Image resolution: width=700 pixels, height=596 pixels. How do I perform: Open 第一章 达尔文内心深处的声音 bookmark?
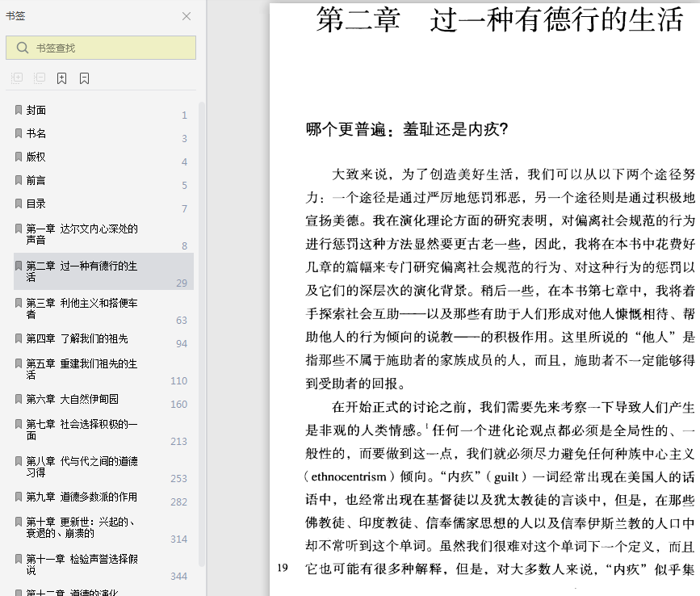pyautogui.click(x=82, y=234)
